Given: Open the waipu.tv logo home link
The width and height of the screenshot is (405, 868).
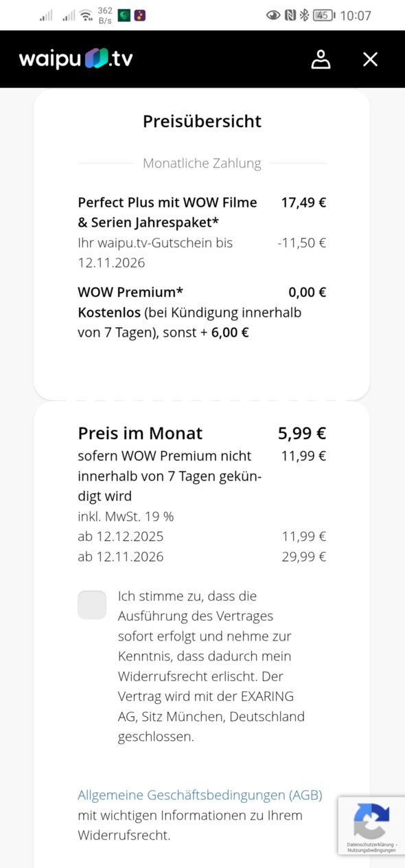Looking at the screenshot, I should click(76, 58).
